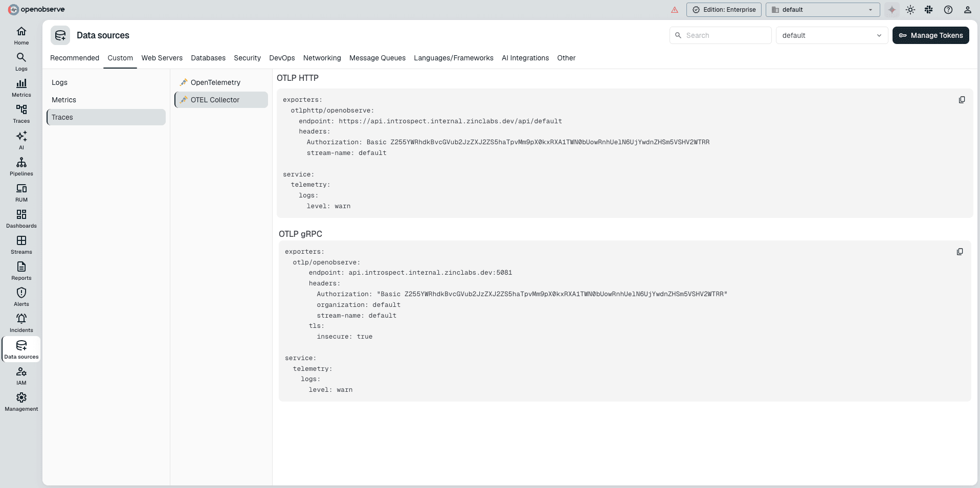Copy the OTLP HTTP config snippet

tap(962, 100)
